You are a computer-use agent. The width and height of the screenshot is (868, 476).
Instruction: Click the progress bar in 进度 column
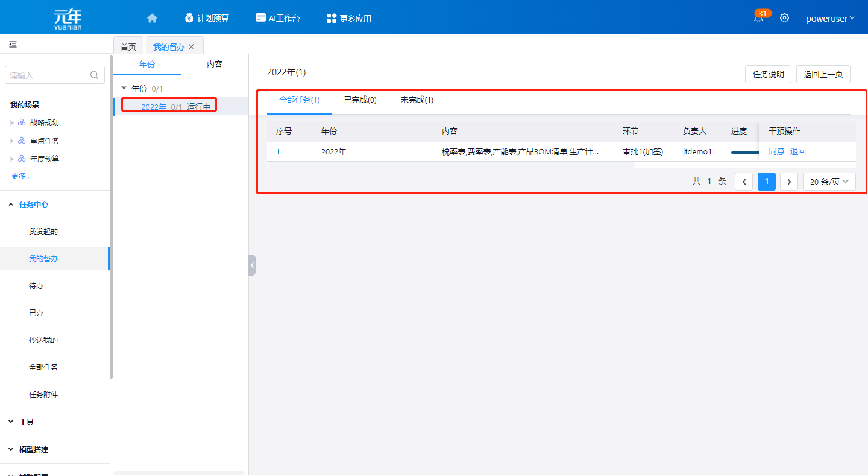[744, 153]
